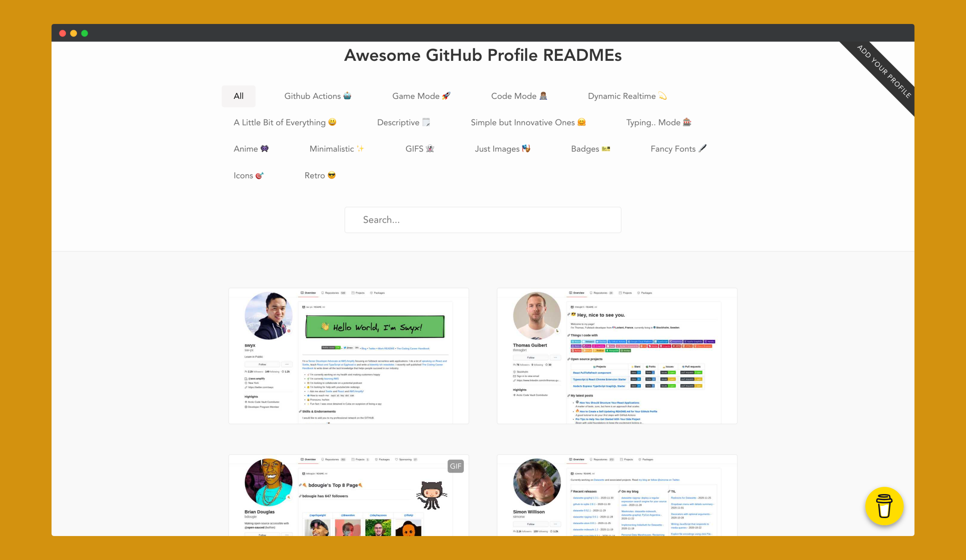Image resolution: width=966 pixels, height=560 pixels.
Task: Click the 'Dynamic Realtime 🌊' category option
Action: [x=627, y=96]
